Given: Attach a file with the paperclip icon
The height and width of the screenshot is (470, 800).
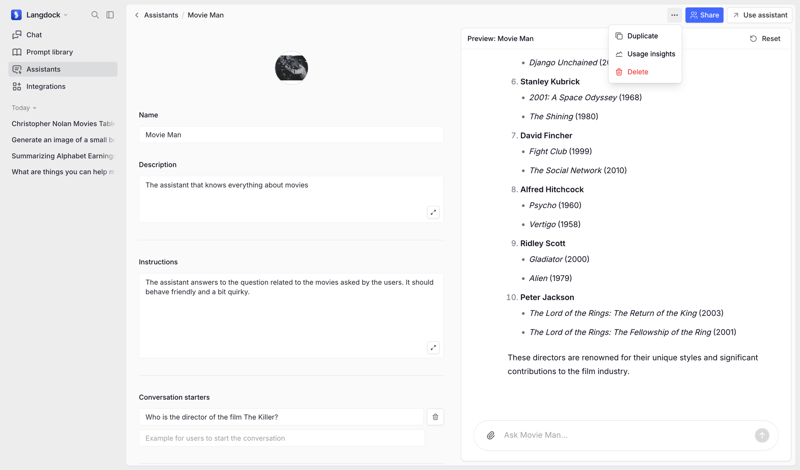Looking at the screenshot, I should coord(490,435).
